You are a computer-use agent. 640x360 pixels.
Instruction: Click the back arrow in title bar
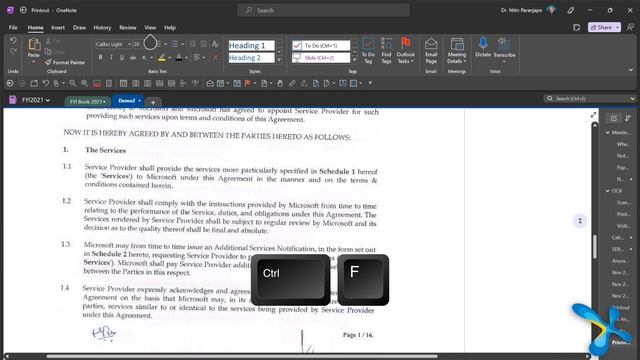pos(23,10)
